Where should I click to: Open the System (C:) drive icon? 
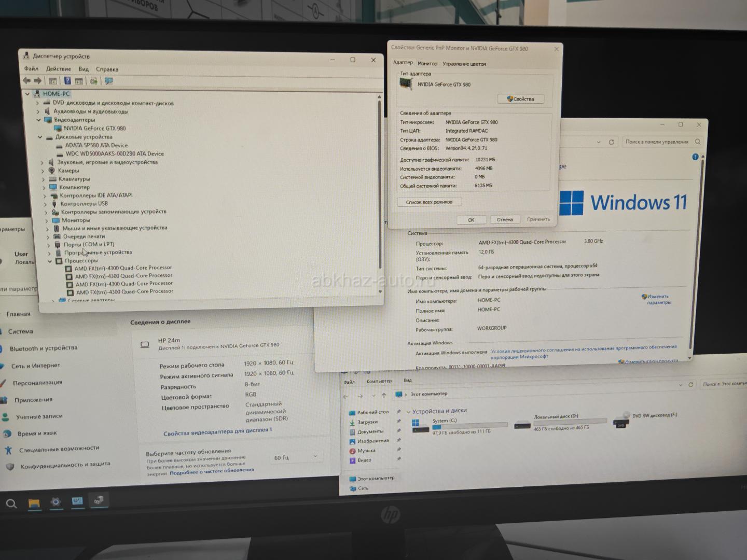point(420,426)
